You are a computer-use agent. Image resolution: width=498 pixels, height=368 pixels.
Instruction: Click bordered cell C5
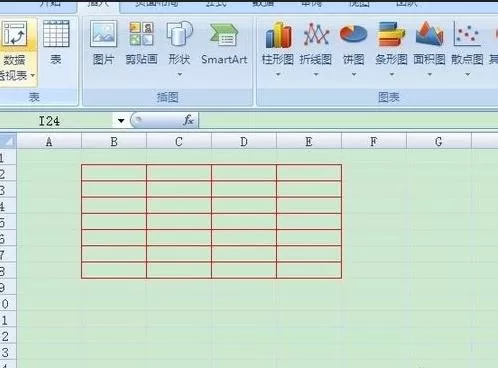(x=179, y=222)
